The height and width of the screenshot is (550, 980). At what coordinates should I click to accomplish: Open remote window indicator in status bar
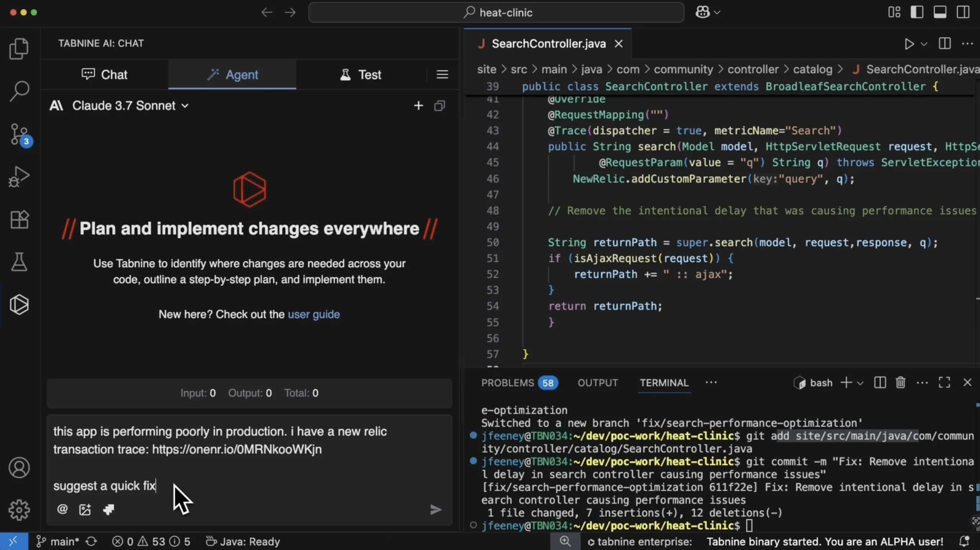point(13,541)
